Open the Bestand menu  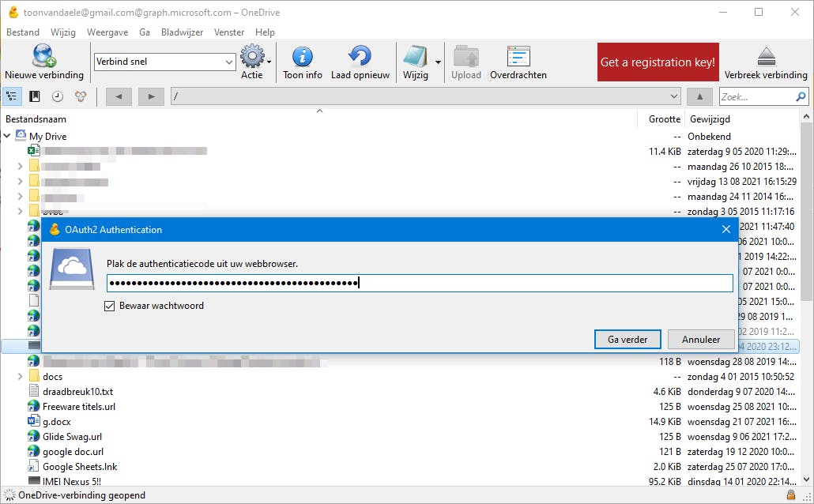point(23,32)
